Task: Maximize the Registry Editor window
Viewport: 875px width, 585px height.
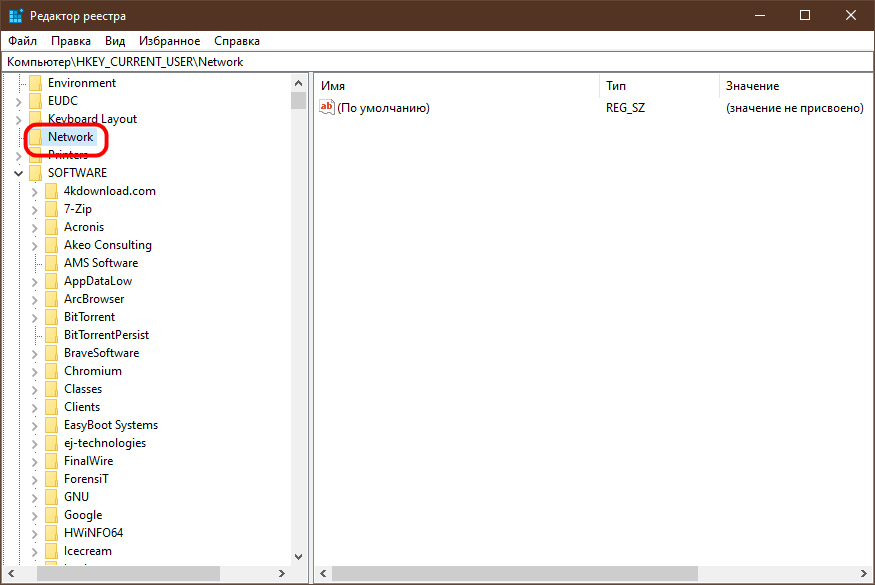Action: click(805, 15)
